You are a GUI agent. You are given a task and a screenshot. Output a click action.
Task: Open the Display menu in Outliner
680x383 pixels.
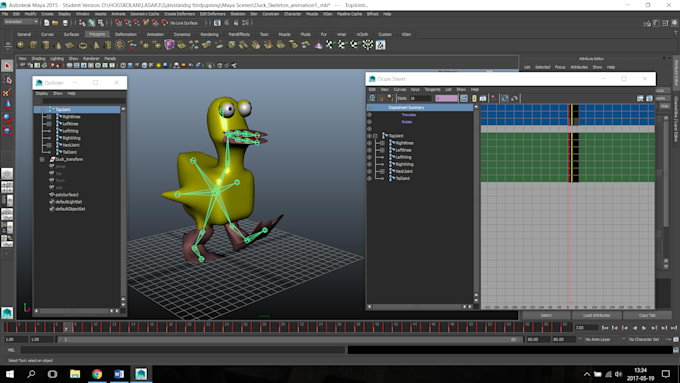42,94
